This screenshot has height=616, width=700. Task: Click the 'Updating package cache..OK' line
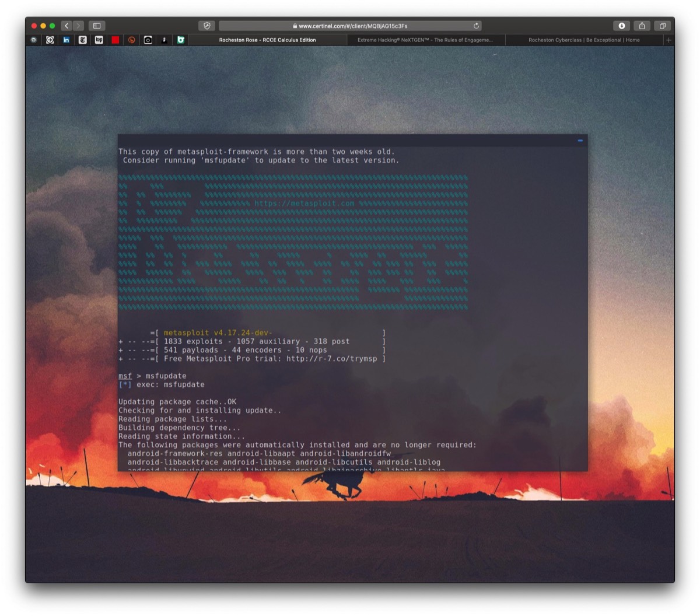pyautogui.click(x=177, y=402)
